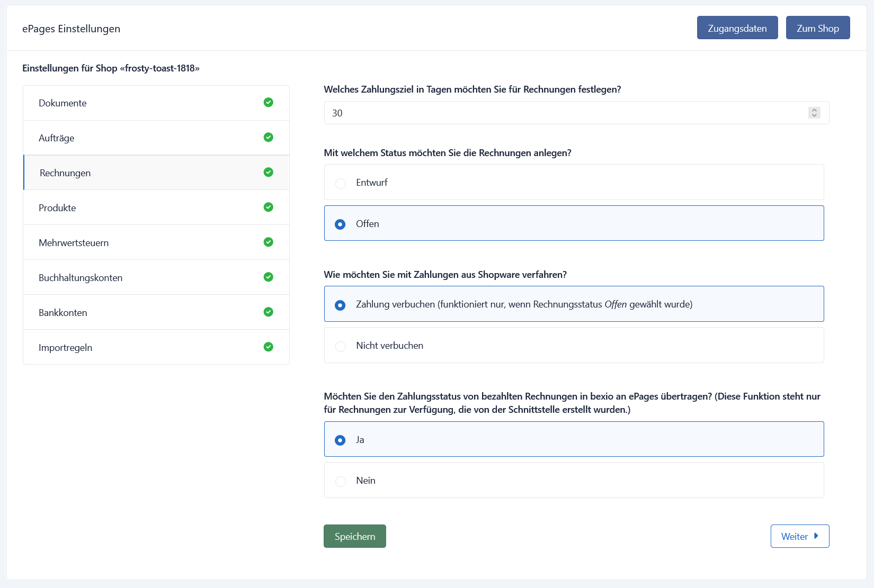Click green checkmark icon next to Produkte
This screenshot has height=588, width=874.
pos(269,207)
